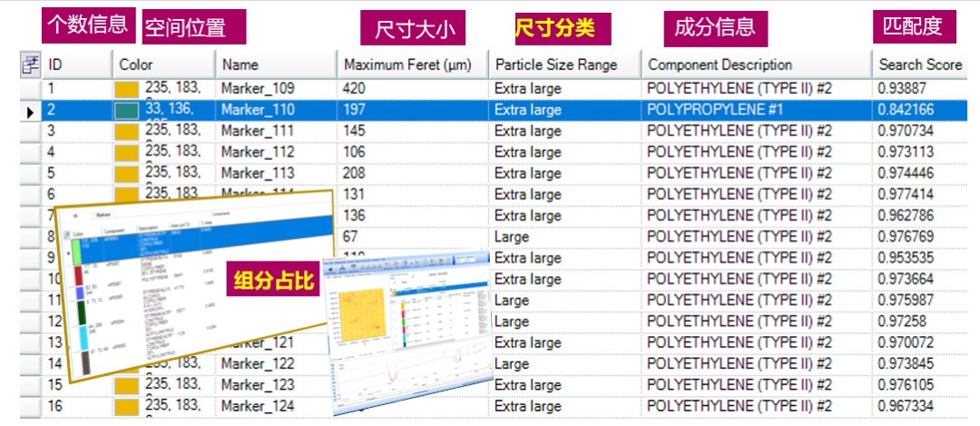Select the row header box for ID 1

coord(30,89)
